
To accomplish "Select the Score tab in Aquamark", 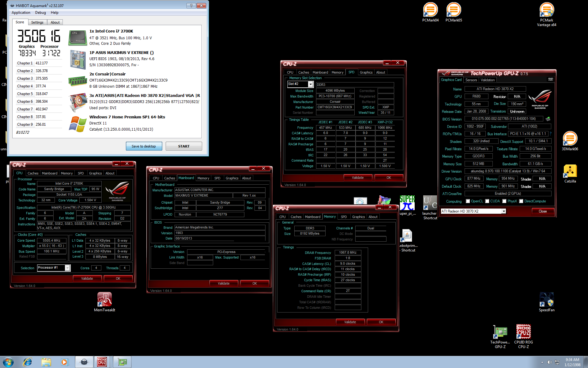I will 20,22.
